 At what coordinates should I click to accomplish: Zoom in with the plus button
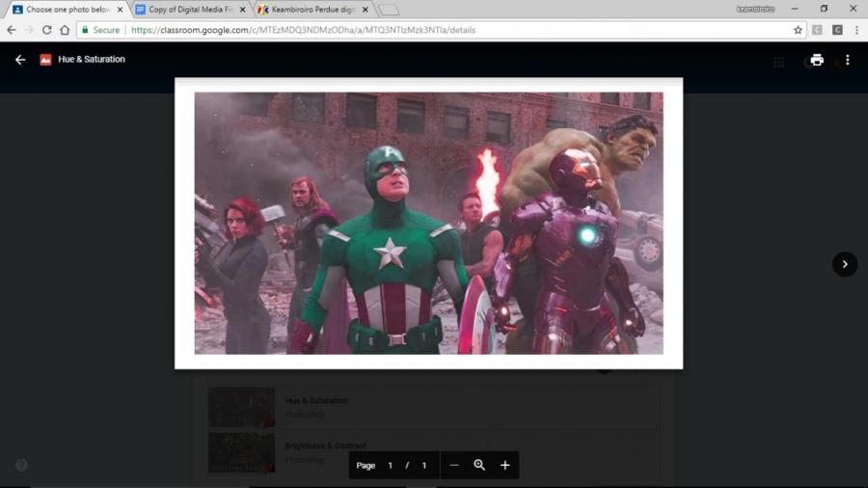click(x=504, y=465)
